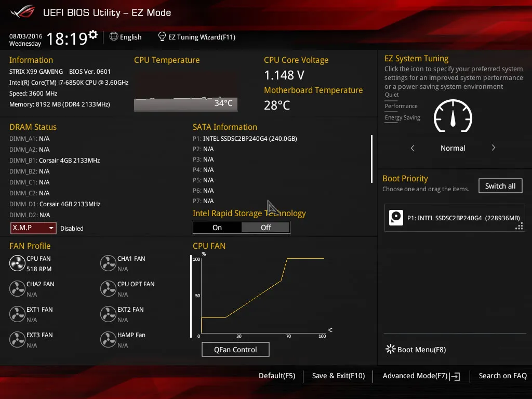Select previous system tuning mode arrow
The height and width of the screenshot is (399, 532).
click(x=413, y=148)
